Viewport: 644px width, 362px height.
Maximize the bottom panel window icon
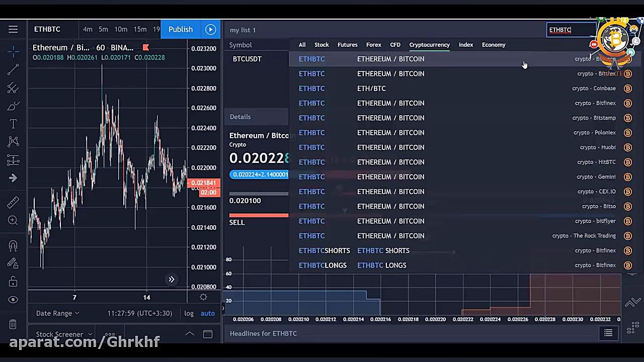[207, 334]
